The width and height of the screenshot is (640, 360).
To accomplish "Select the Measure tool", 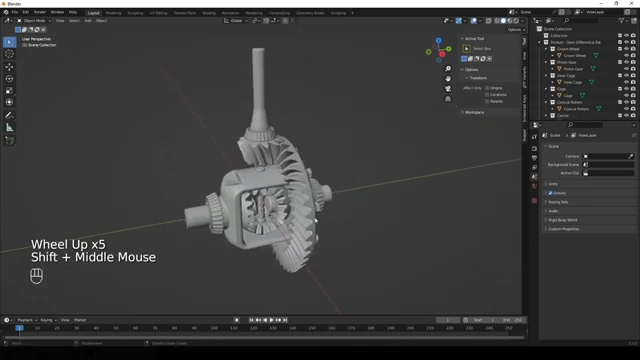I will [x=9, y=128].
